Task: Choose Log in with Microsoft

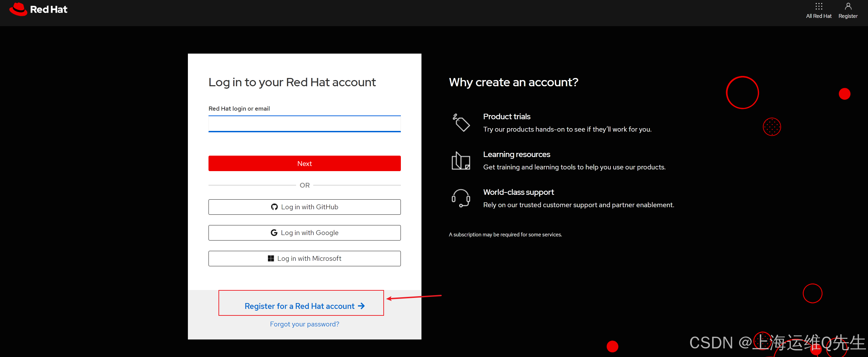Action: coord(304,258)
